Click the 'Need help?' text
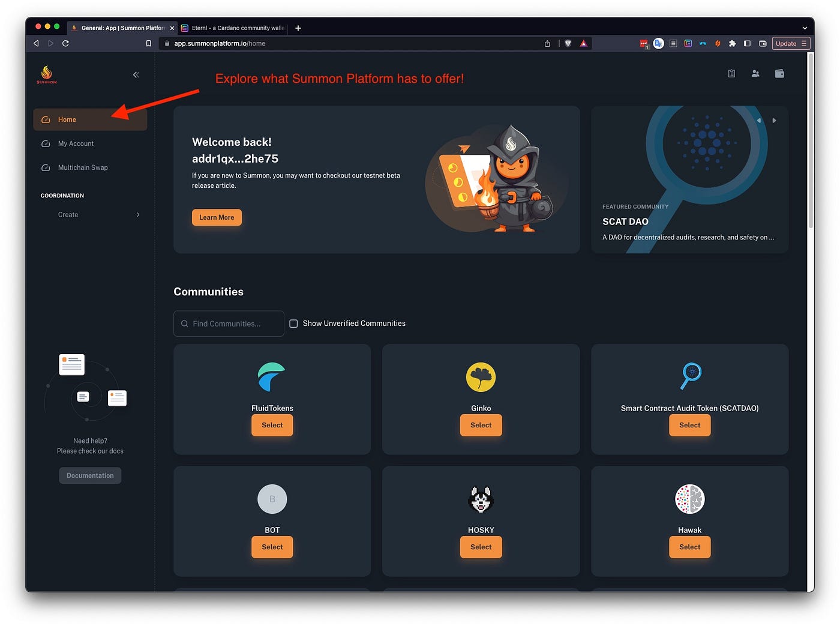The height and width of the screenshot is (626, 840). (90, 441)
